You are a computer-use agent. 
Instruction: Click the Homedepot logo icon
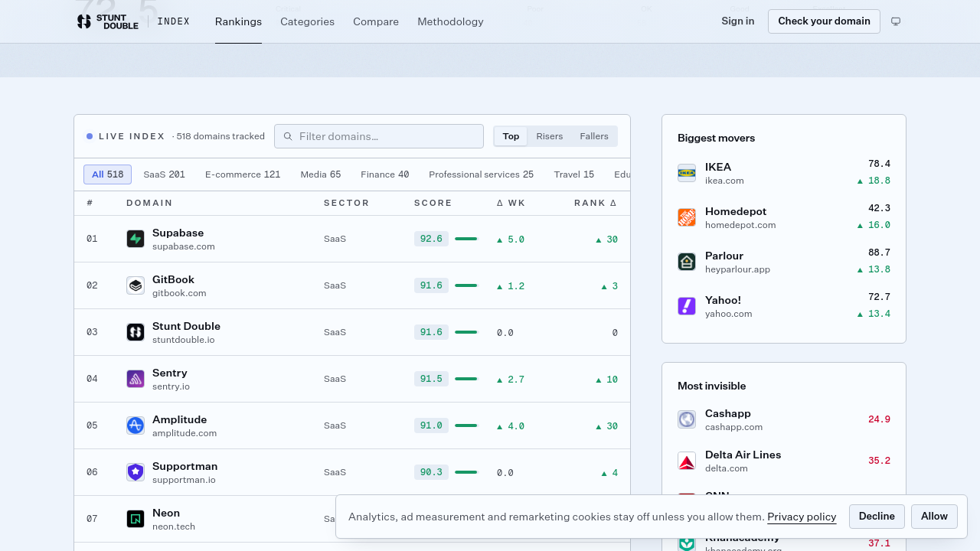(687, 217)
